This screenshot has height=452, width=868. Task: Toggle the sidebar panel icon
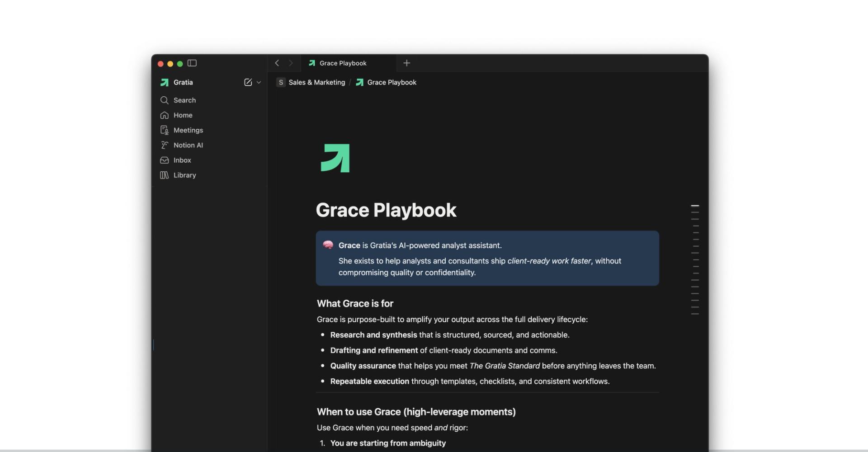point(192,63)
